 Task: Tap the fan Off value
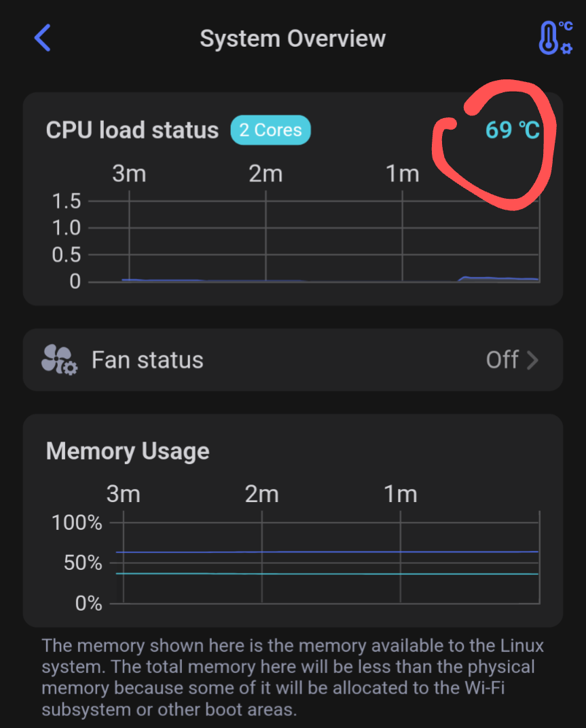tap(502, 360)
